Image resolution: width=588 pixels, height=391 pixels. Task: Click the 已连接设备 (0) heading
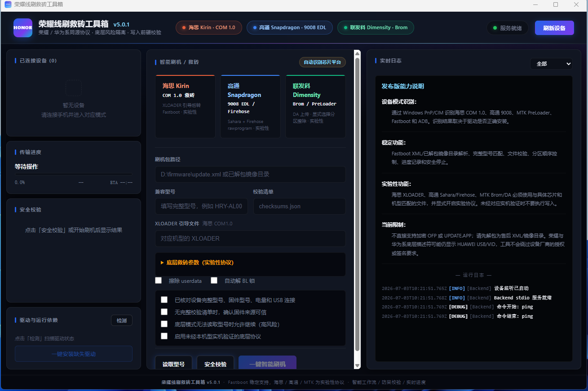[x=38, y=61]
